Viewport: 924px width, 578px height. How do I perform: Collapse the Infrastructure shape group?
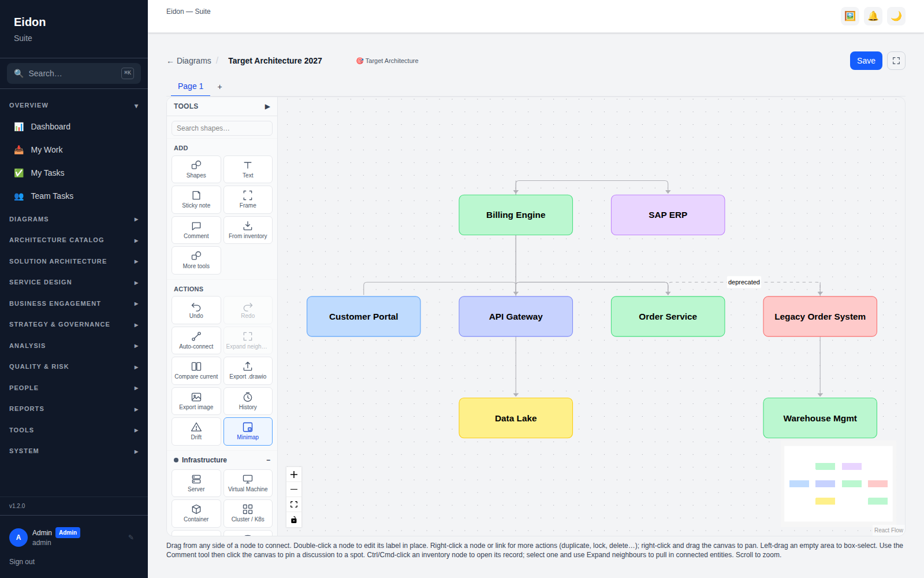269,460
